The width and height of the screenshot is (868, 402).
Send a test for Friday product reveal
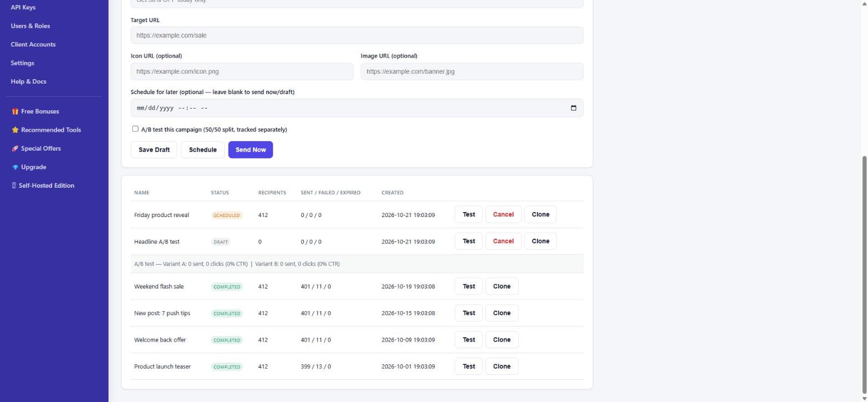[x=469, y=214]
